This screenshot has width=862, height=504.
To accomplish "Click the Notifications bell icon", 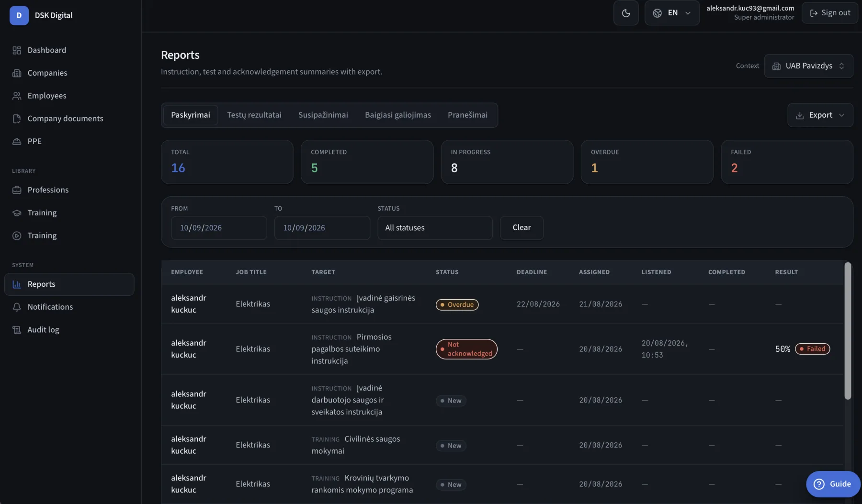I will click(x=17, y=307).
